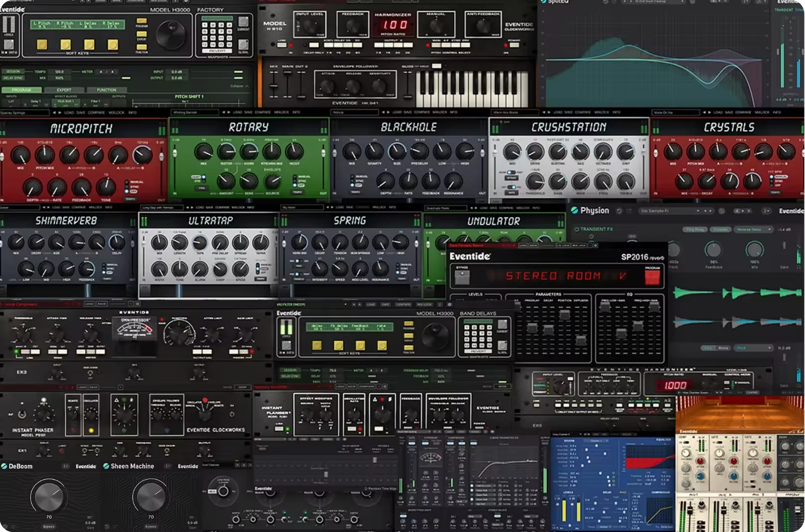The height and width of the screenshot is (532, 805).
Task: Click the MicroPitch Tone knob
Action: click(105, 186)
